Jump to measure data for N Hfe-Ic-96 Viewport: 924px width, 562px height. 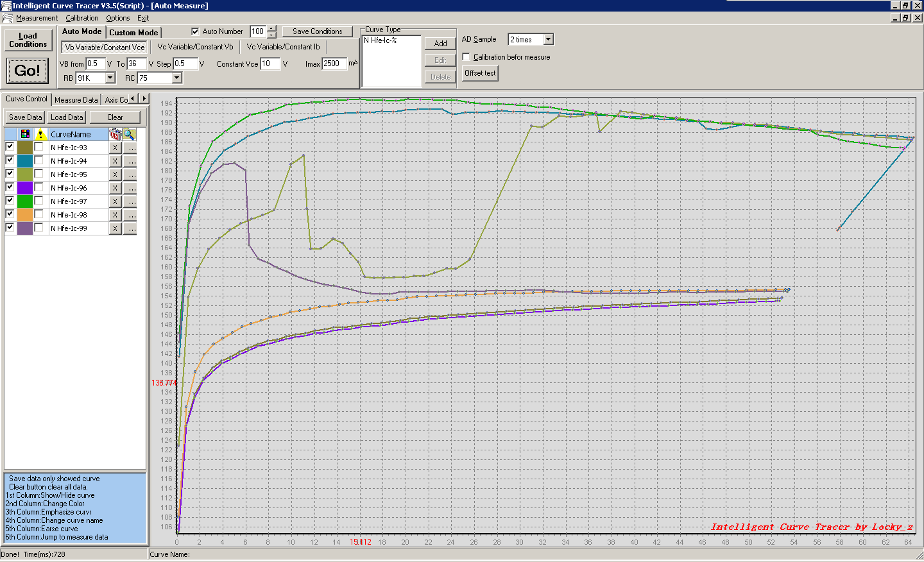coord(130,188)
